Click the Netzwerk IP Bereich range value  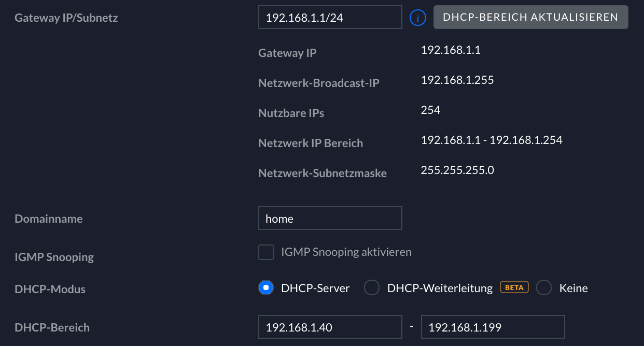click(492, 140)
